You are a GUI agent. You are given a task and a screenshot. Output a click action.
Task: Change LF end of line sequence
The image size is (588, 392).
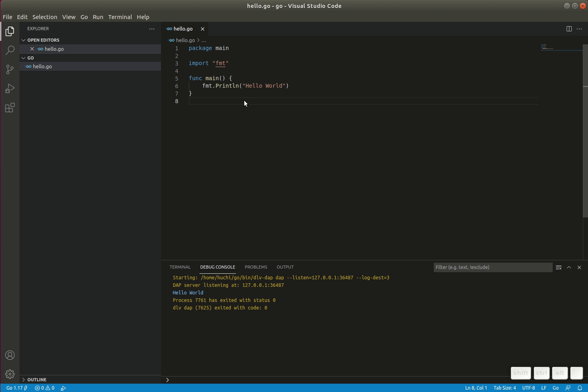544,388
